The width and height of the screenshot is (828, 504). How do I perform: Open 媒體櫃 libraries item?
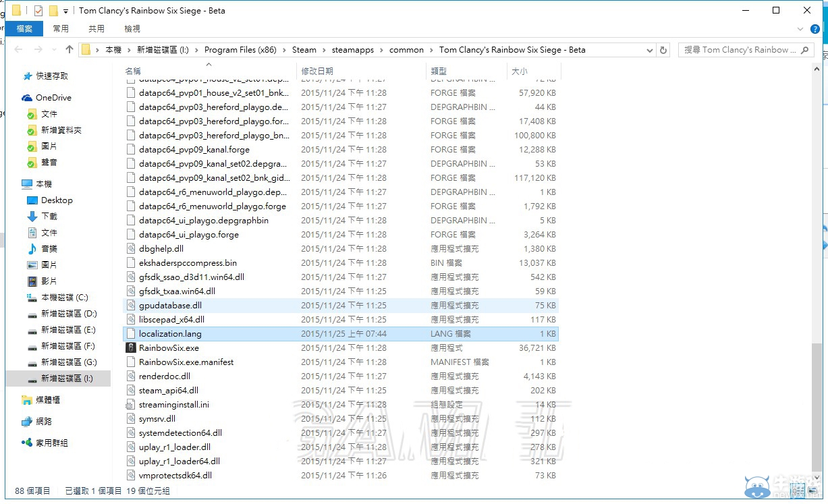[47, 400]
